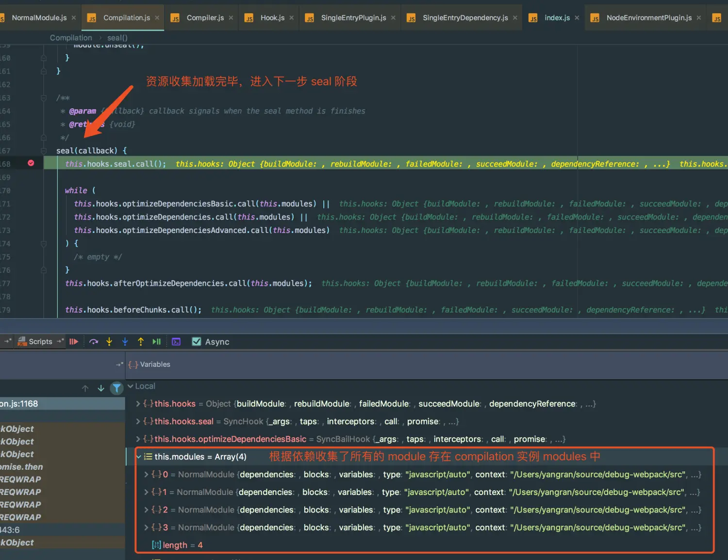This screenshot has width=728, height=560.
Task: Expand this.hooks variable node
Action: (x=138, y=404)
